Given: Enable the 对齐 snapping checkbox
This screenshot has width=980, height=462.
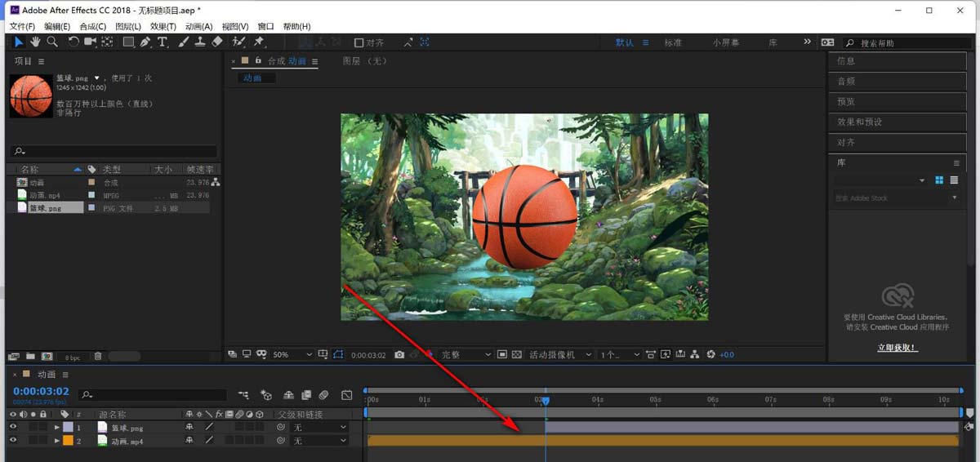Looking at the screenshot, I should (359, 42).
